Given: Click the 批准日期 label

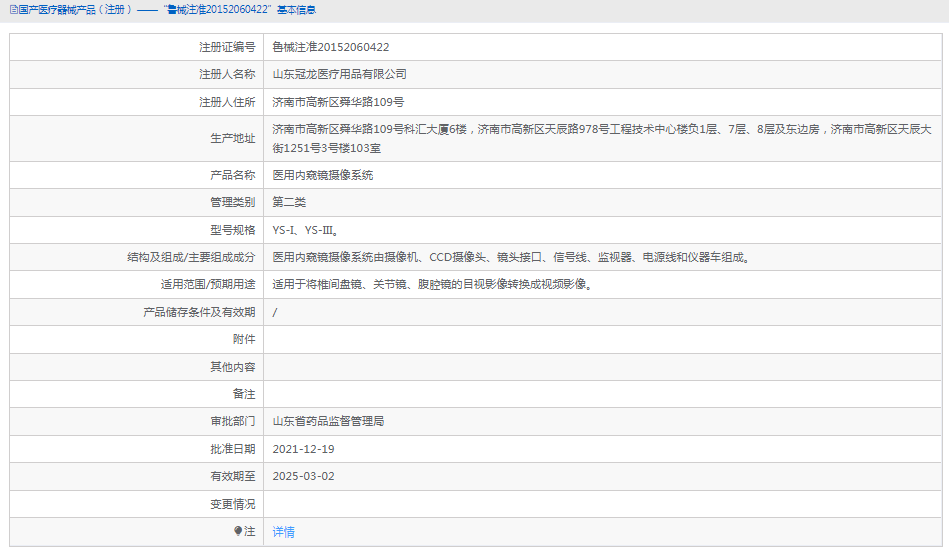Looking at the screenshot, I should point(232,449).
